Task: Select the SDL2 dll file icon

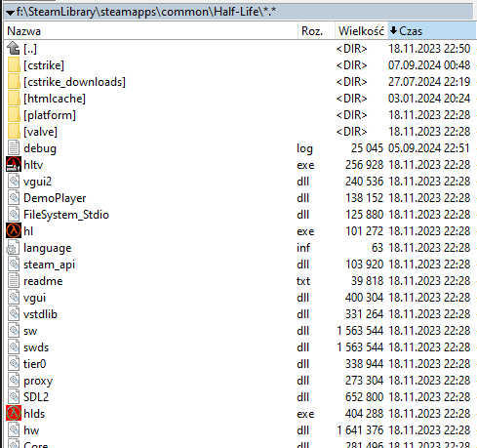Action: click(x=14, y=397)
